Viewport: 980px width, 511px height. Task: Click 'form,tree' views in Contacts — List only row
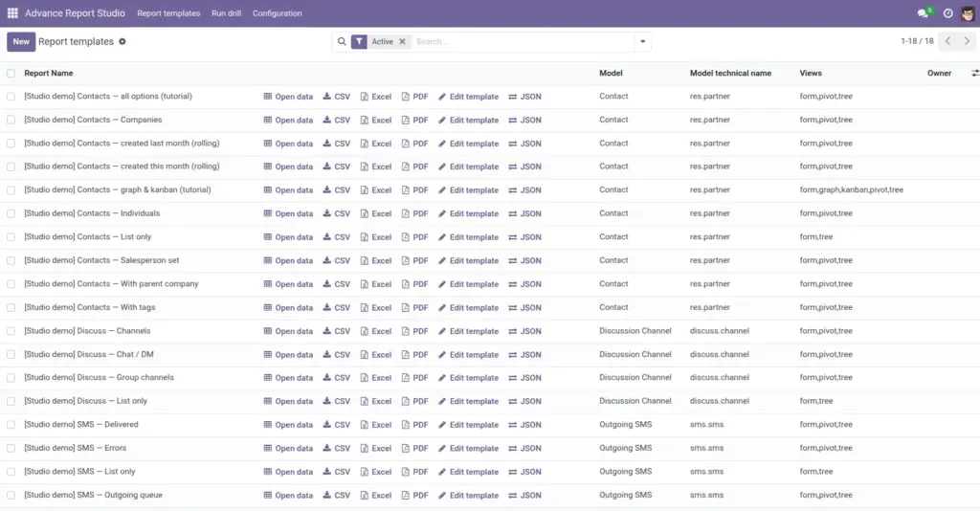816,236
